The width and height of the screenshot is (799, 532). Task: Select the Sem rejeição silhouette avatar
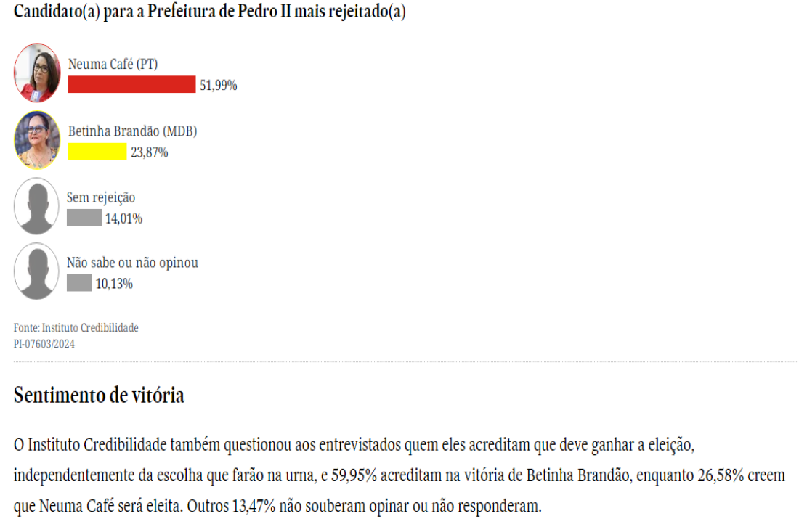[36, 206]
